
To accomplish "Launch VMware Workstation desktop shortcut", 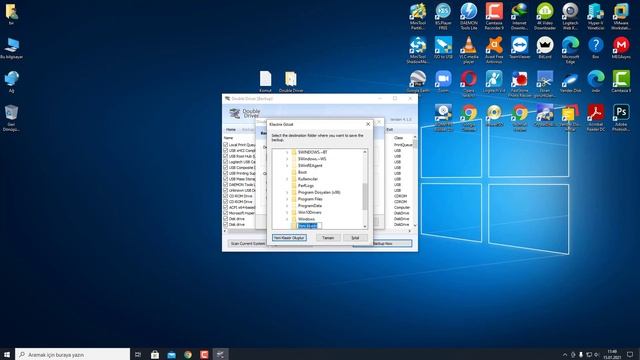I will (621, 16).
